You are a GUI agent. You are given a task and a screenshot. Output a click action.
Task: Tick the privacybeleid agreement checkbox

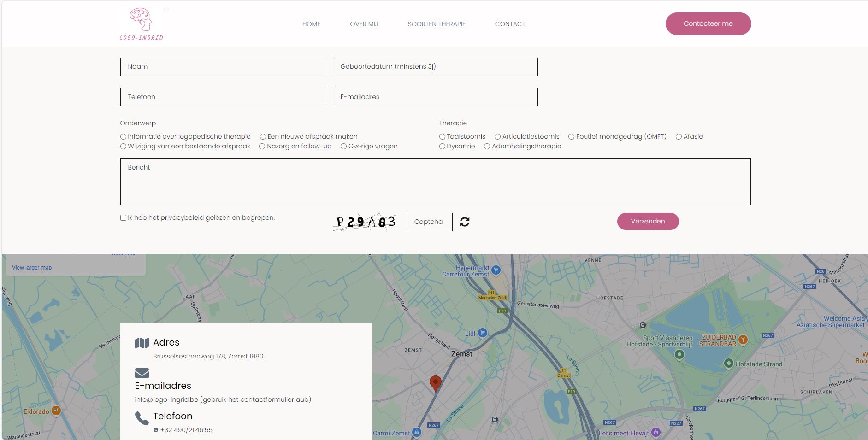(123, 218)
